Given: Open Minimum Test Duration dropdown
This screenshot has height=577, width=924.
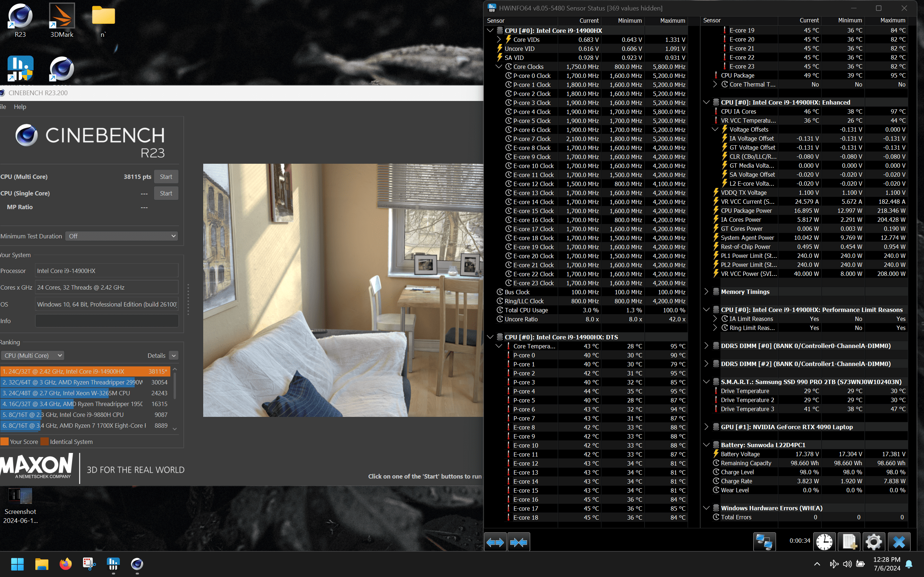Looking at the screenshot, I should (x=121, y=236).
